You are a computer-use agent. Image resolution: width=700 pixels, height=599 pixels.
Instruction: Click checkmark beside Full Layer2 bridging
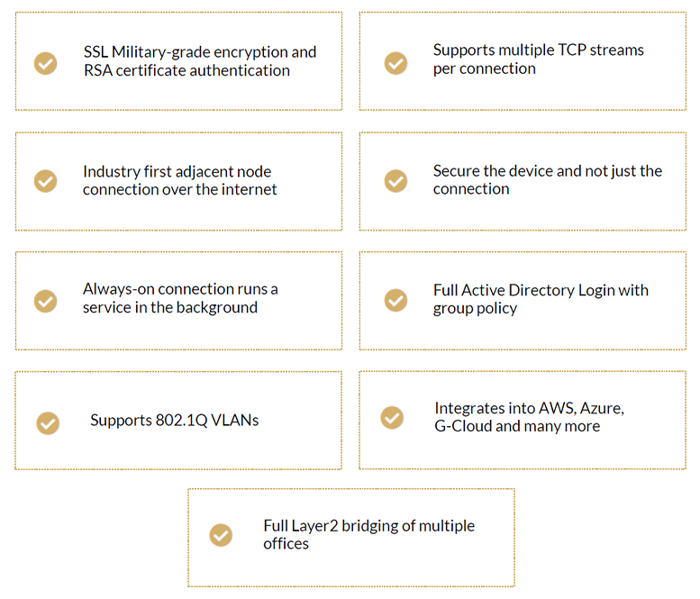221,535
